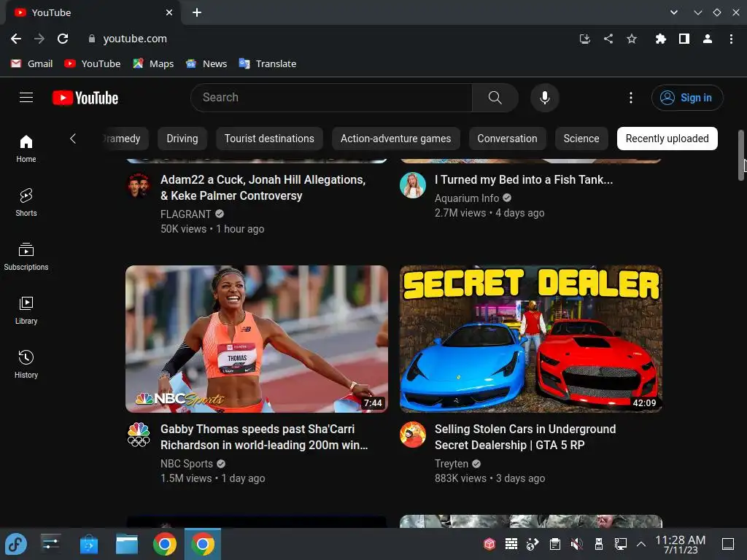The image size is (747, 560).
Task: Open Library in the sidebar
Action: [x=26, y=310]
